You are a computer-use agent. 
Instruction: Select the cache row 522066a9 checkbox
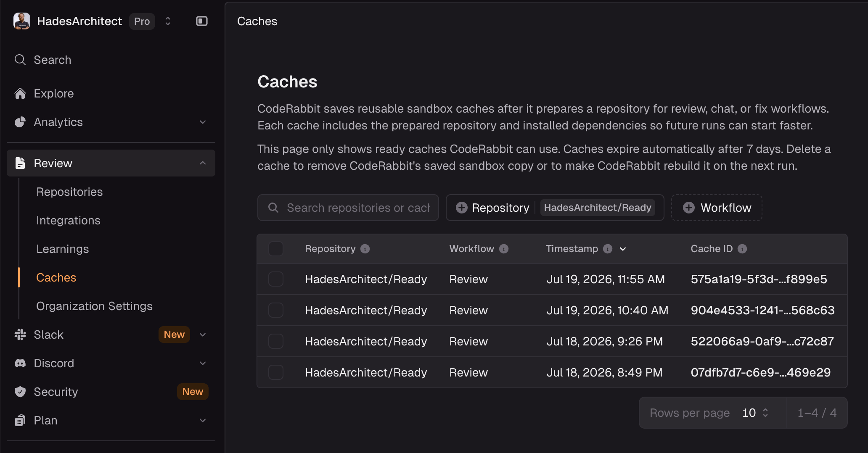276,341
